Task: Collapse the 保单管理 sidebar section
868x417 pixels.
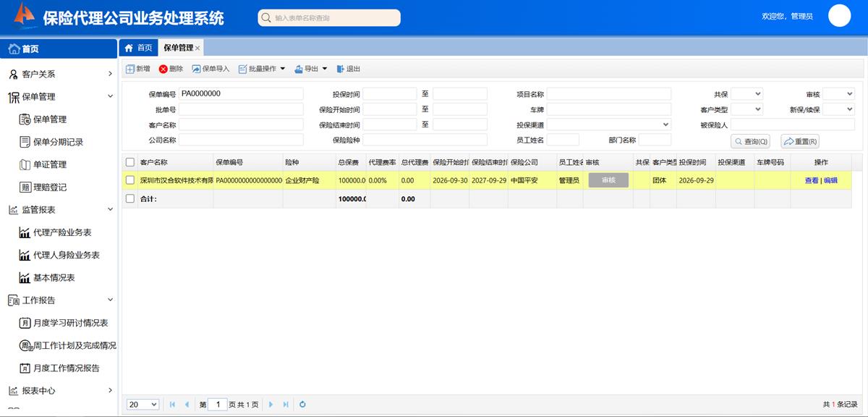Action: tap(110, 96)
